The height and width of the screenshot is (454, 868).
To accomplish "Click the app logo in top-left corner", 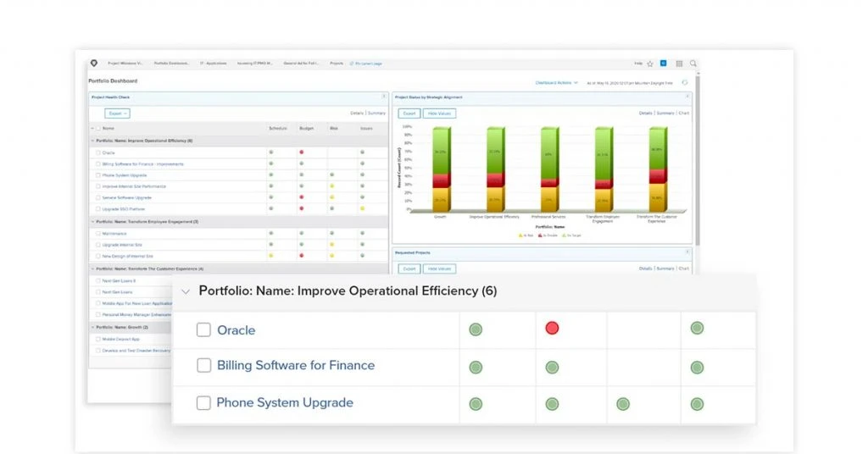I will 94,64.
